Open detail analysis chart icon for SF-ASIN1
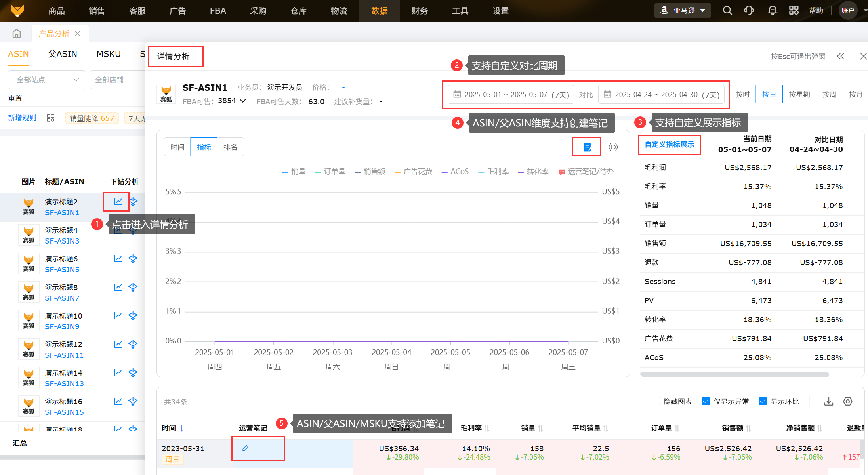This screenshot has width=868, height=475. [x=118, y=202]
